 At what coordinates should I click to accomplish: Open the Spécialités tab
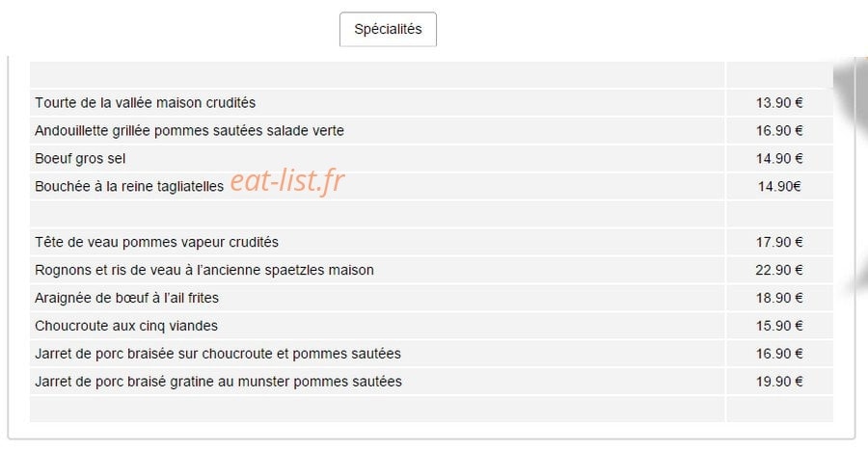(x=388, y=29)
